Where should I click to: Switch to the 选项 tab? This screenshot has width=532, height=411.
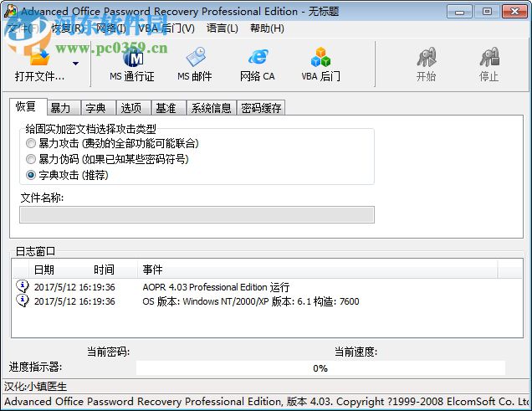[x=134, y=108]
